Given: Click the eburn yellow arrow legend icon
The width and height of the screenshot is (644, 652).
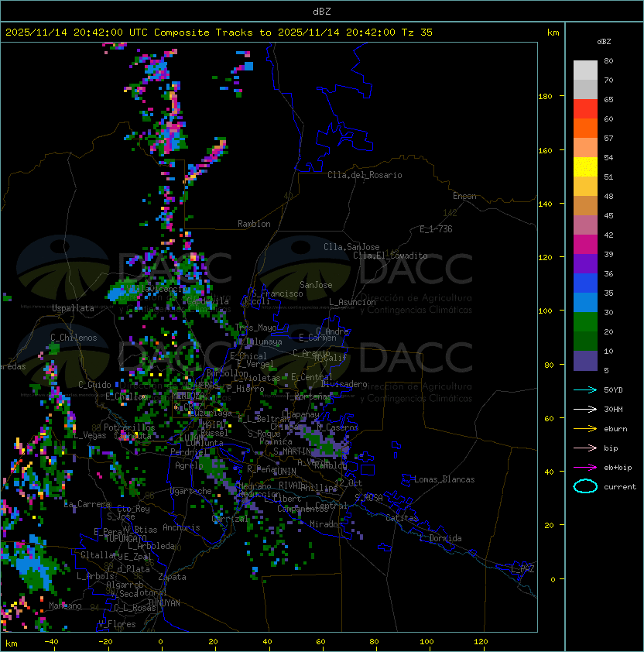Looking at the screenshot, I should [x=585, y=428].
